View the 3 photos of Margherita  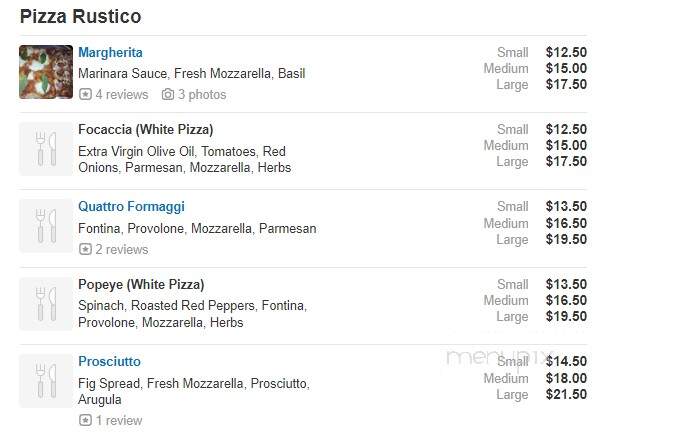point(202,94)
